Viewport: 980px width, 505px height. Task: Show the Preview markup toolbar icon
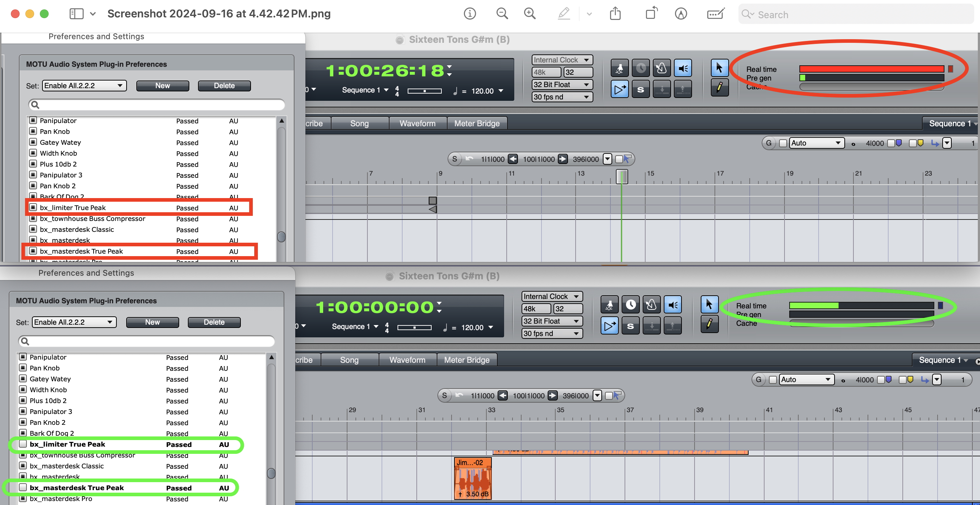(x=681, y=14)
